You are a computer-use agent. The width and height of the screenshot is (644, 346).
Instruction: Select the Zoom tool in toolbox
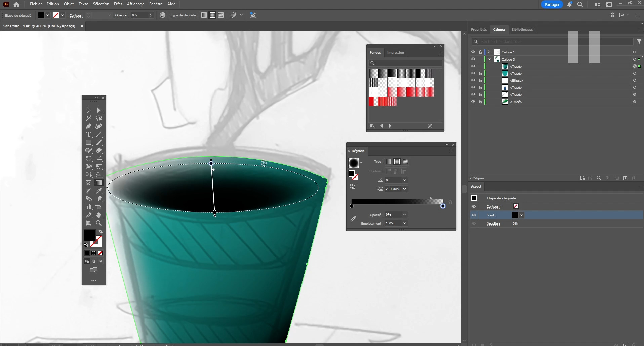pyautogui.click(x=99, y=223)
